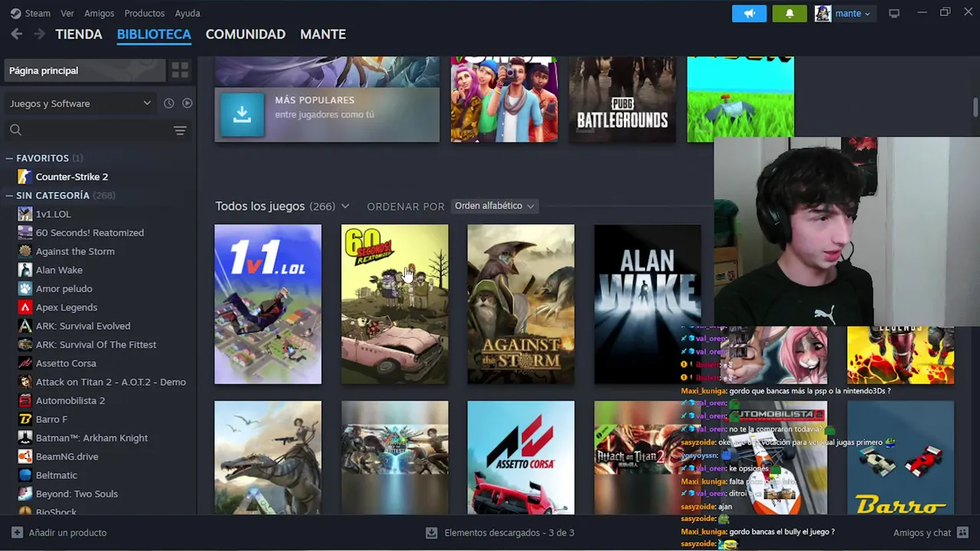Collapse the Favoritos category

click(x=9, y=158)
